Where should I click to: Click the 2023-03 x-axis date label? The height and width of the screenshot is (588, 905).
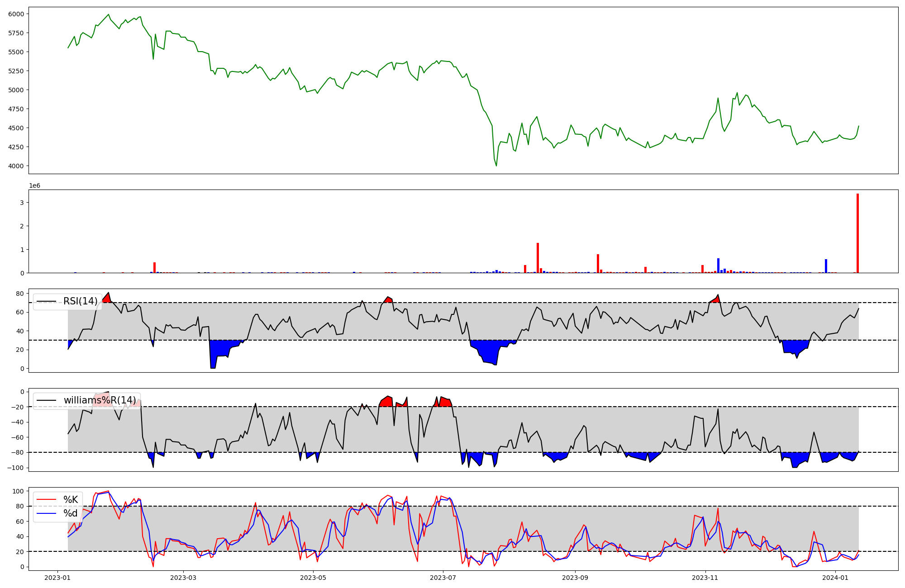coord(183,578)
